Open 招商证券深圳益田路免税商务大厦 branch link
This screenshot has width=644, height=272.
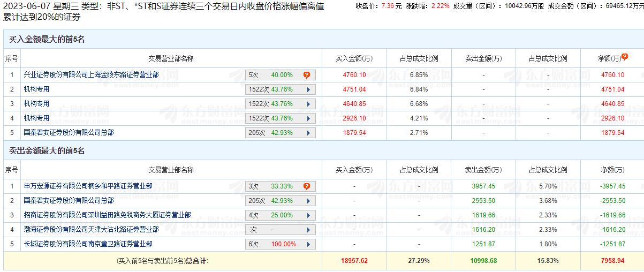tap(108, 215)
